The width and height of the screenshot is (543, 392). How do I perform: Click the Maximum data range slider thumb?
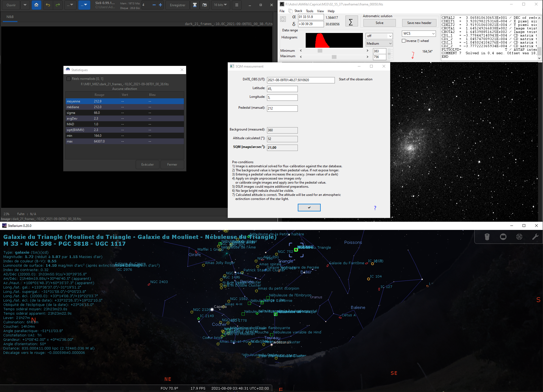tap(334, 57)
